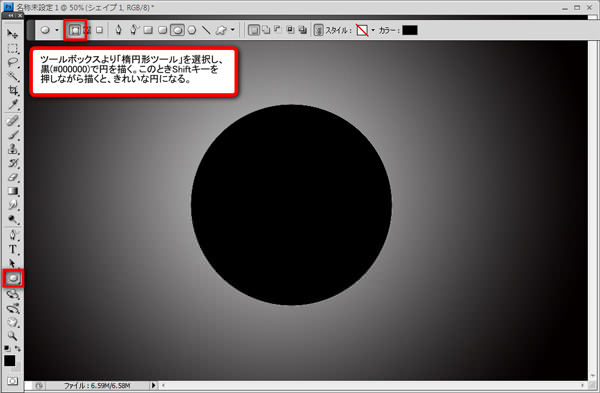Select the Path Selection tool
Screen dimensions: 600x393
pyautogui.click(x=13, y=263)
